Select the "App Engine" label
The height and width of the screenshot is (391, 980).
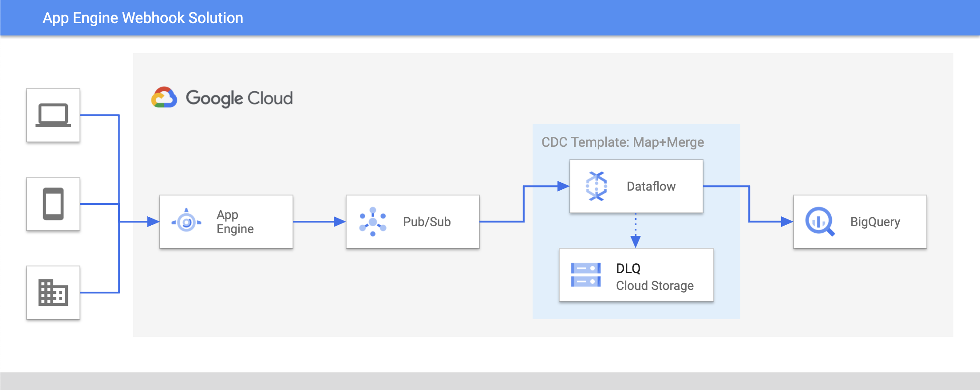coord(235,222)
